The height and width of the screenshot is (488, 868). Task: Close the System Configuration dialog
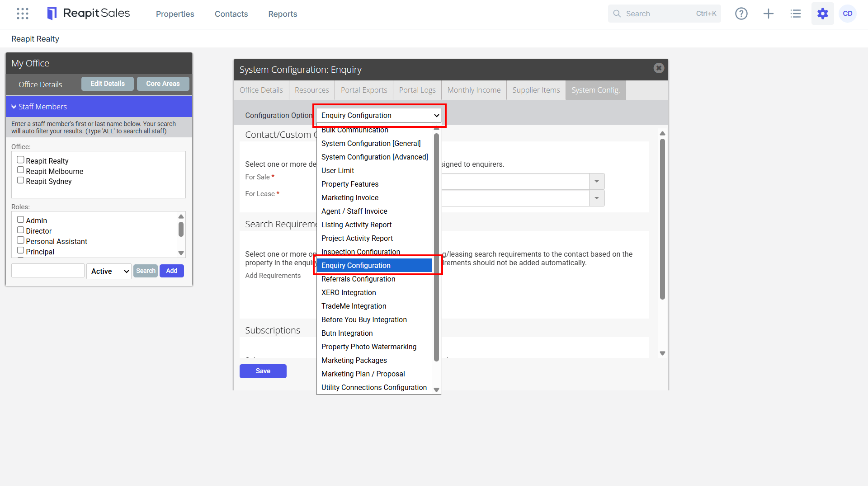point(659,68)
